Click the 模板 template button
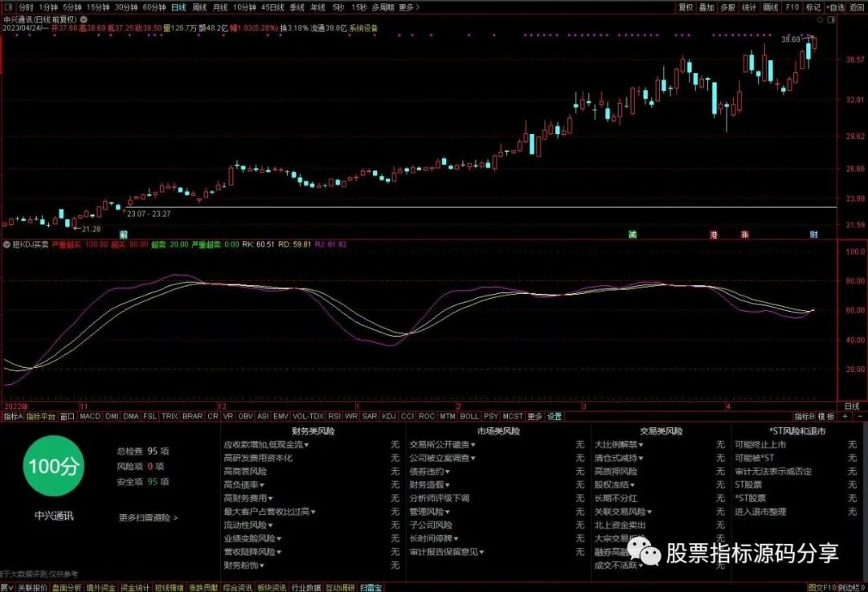This screenshot has width=868, height=592. 826,416
